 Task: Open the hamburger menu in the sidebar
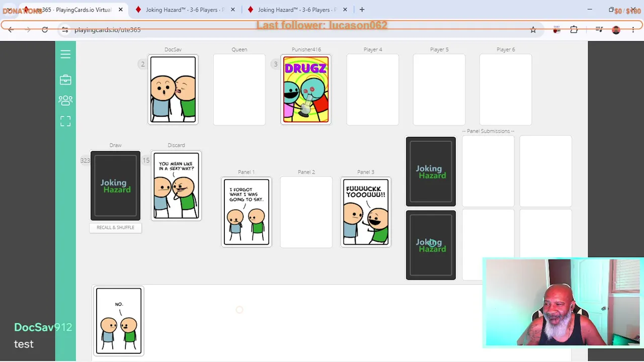pos(65,54)
